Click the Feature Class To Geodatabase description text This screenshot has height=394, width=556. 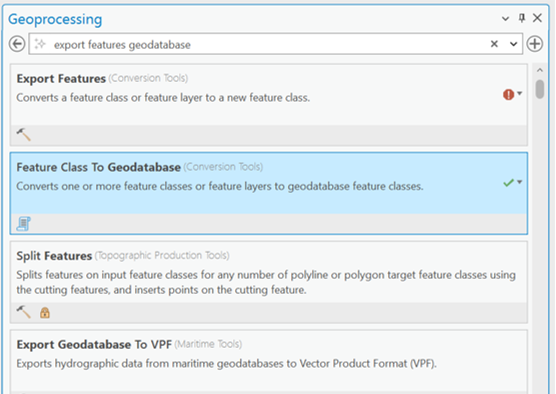(x=220, y=186)
